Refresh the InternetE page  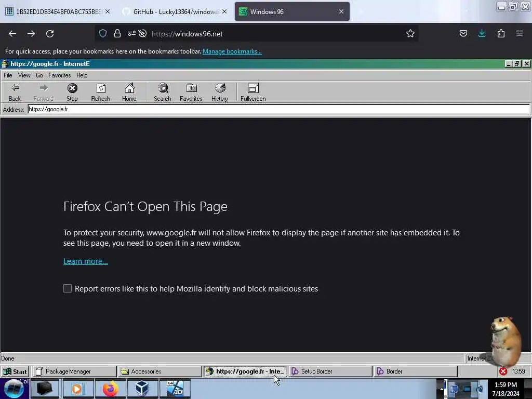(101, 92)
